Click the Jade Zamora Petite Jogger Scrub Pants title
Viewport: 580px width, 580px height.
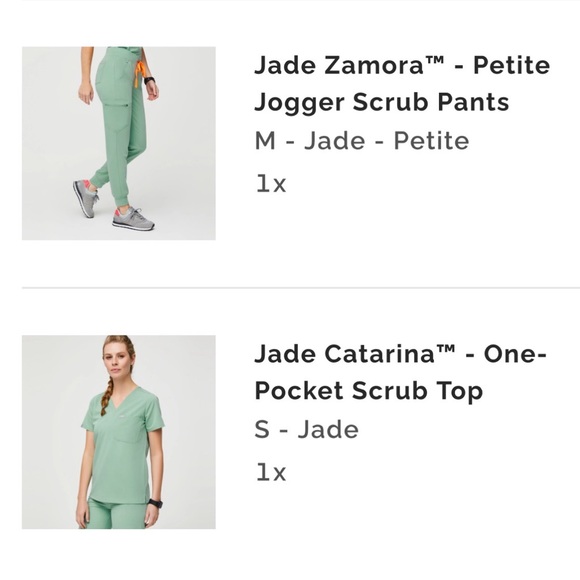(x=402, y=84)
